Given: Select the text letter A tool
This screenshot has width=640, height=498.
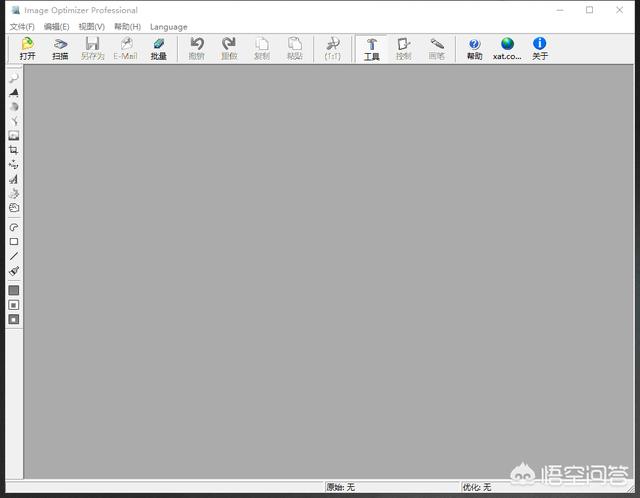Looking at the screenshot, I should click(x=14, y=179).
